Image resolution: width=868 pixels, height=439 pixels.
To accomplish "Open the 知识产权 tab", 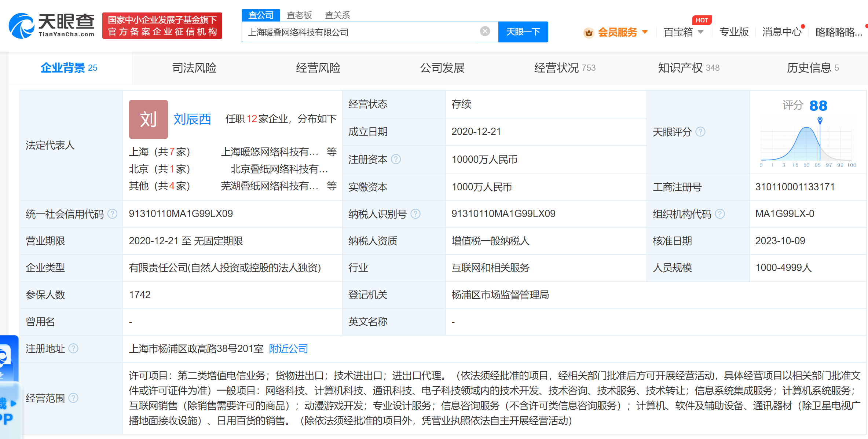I will coord(689,68).
